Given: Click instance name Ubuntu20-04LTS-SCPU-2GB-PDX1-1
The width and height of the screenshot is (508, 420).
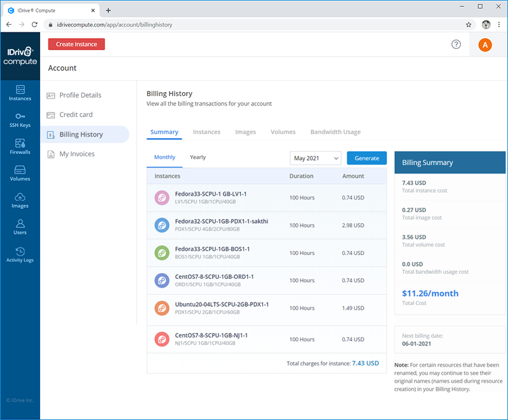Looking at the screenshot, I should [222, 304].
